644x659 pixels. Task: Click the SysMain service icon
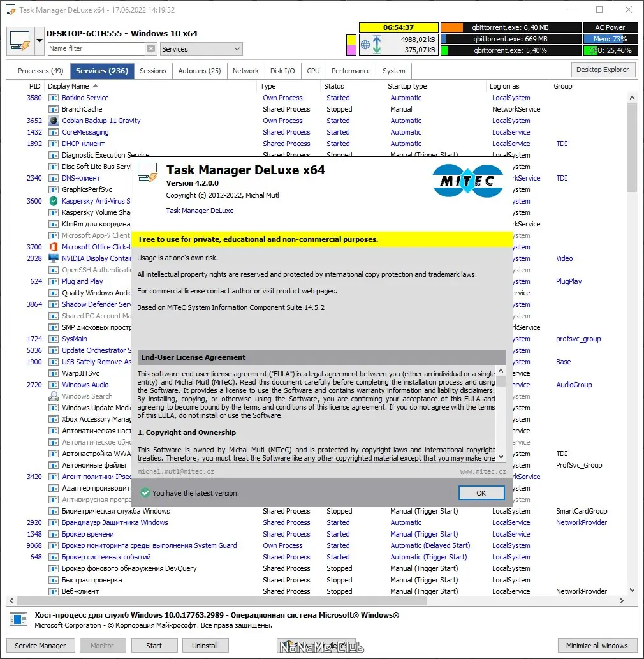[x=54, y=339]
